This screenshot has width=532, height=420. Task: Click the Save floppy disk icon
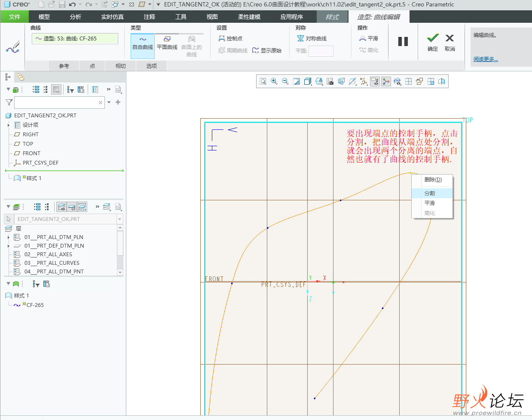click(x=62, y=5)
